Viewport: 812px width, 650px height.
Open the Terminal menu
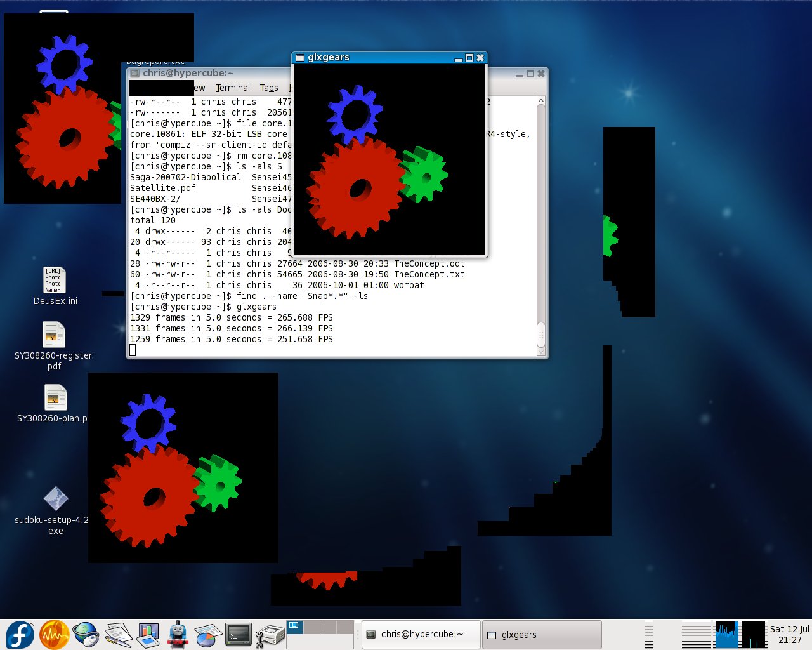(232, 88)
